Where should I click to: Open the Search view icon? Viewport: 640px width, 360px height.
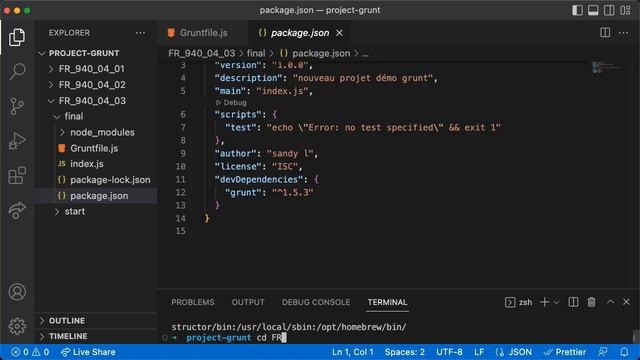pos(17,71)
